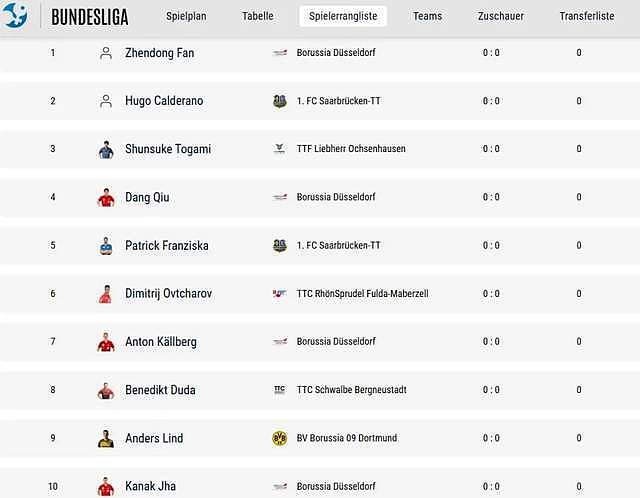Select the Spielerrangliste tab
640x498 pixels.
[343, 16]
